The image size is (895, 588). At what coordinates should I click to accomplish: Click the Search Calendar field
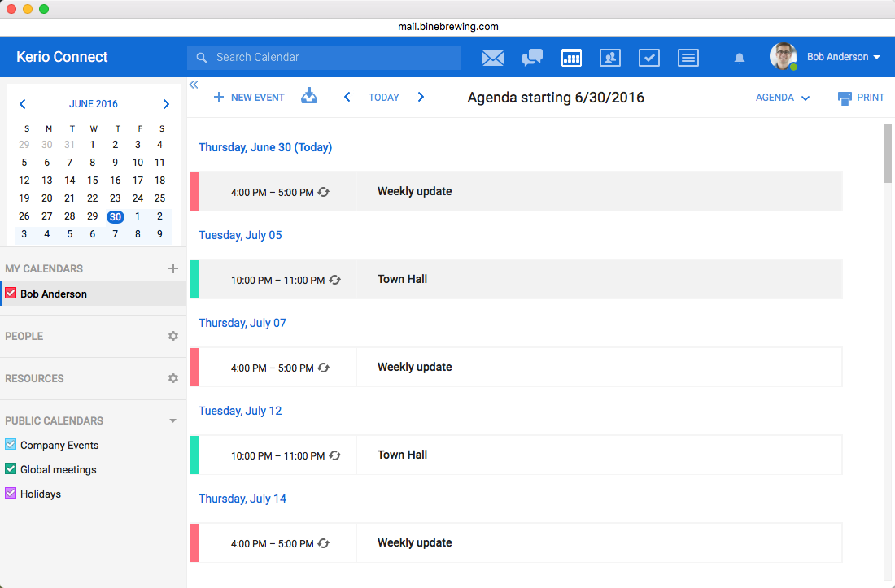(x=334, y=58)
